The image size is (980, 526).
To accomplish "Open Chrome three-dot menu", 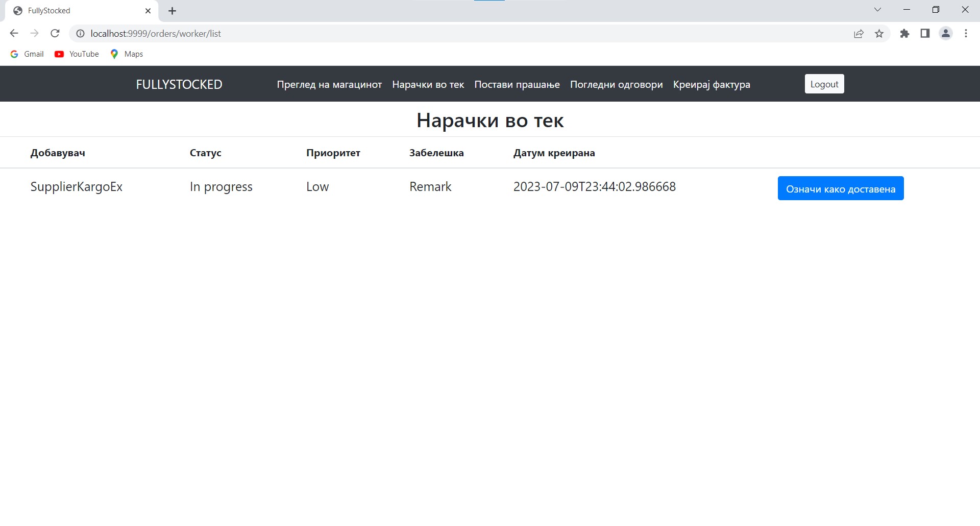I will [966, 34].
